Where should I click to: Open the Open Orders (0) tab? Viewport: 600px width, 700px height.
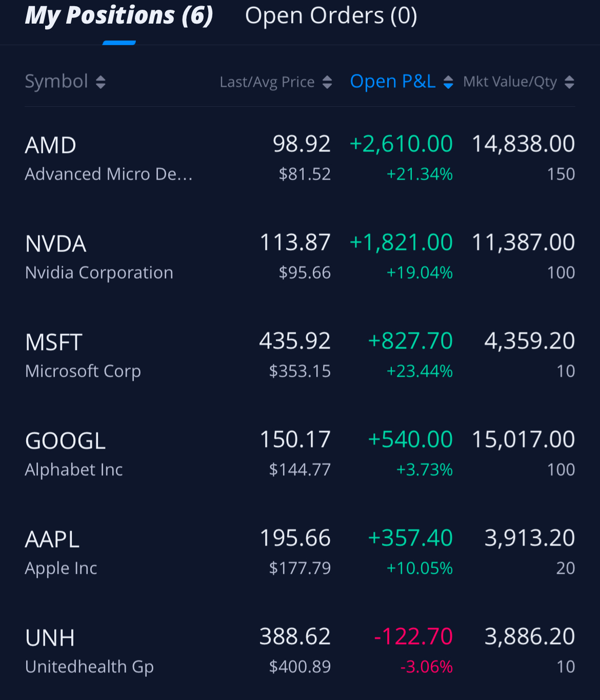[x=331, y=15]
